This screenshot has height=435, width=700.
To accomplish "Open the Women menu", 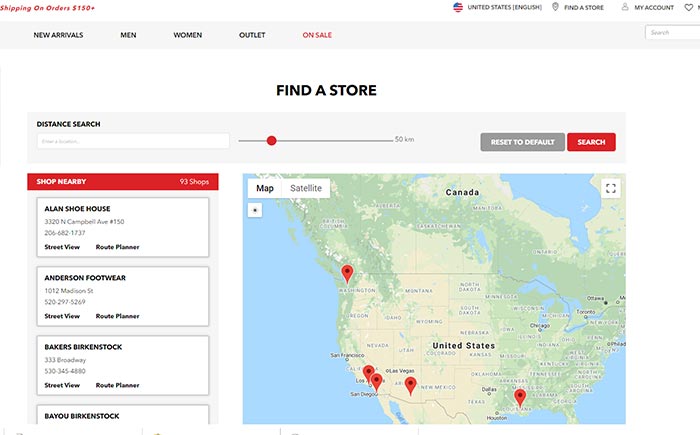I will (x=188, y=35).
